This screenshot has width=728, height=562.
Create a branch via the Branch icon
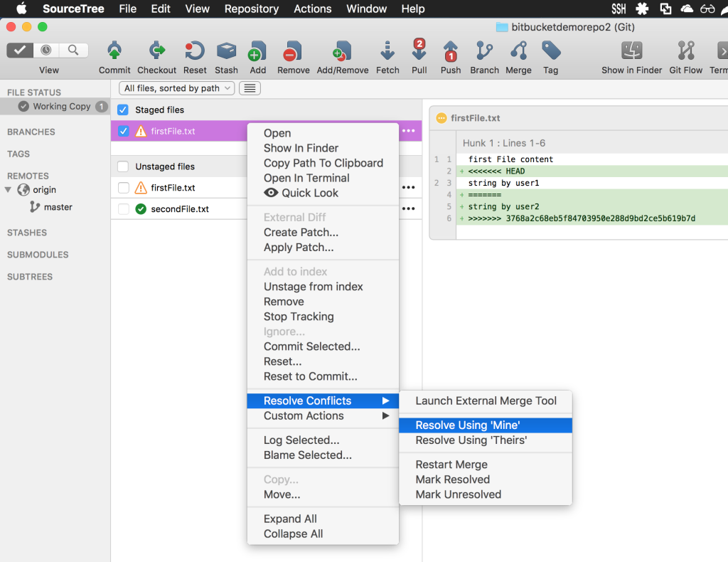coord(484,57)
